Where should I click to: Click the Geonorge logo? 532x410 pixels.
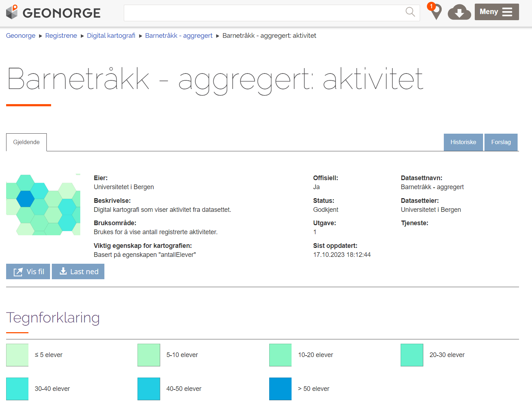[53, 13]
